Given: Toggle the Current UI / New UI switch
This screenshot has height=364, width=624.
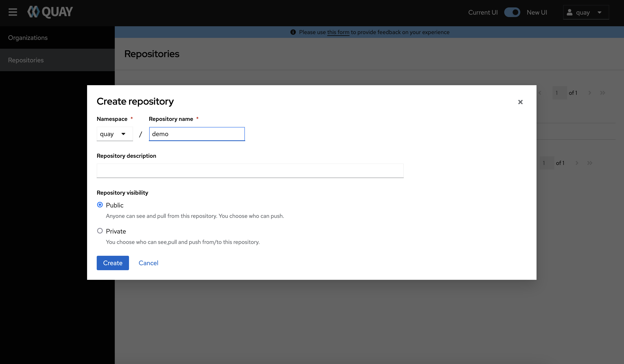Looking at the screenshot, I should pyautogui.click(x=512, y=12).
